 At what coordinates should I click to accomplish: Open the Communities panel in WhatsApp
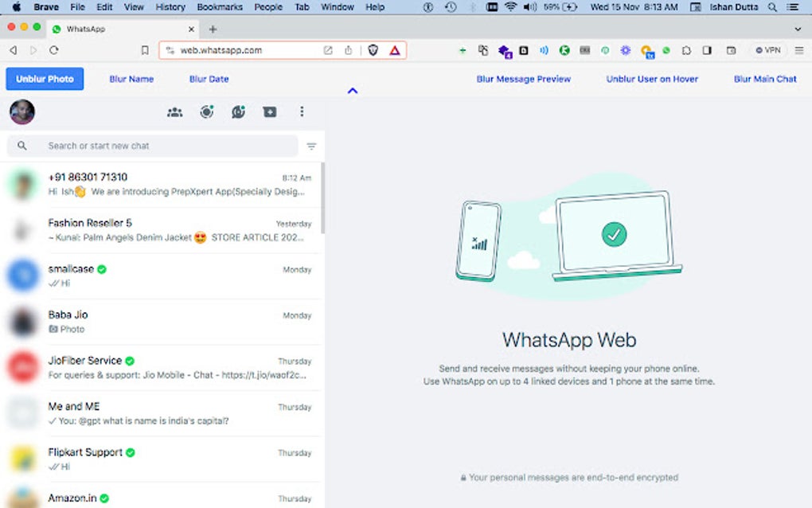click(x=174, y=111)
